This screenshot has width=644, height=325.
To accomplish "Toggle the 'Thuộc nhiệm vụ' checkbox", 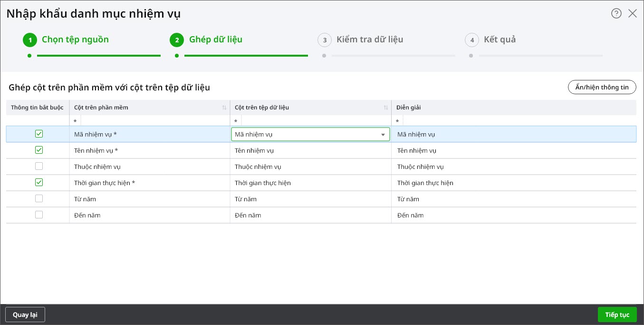I will tap(39, 167).
